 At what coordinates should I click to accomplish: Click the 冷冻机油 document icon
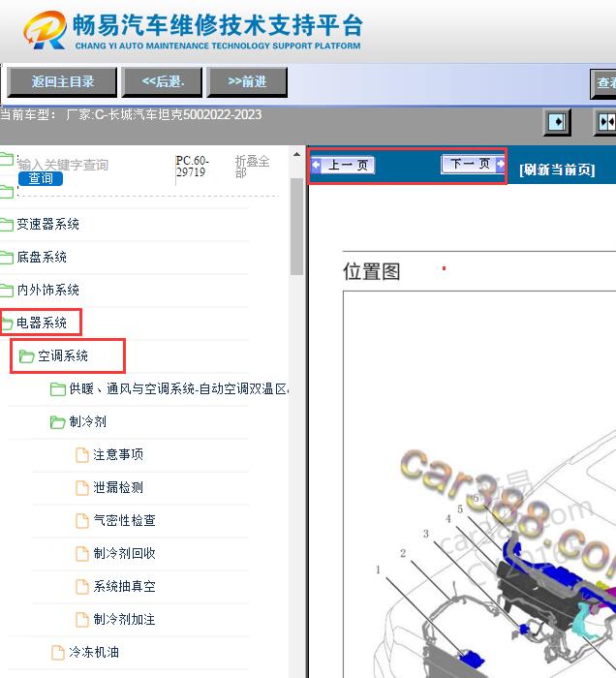[58, 653]
